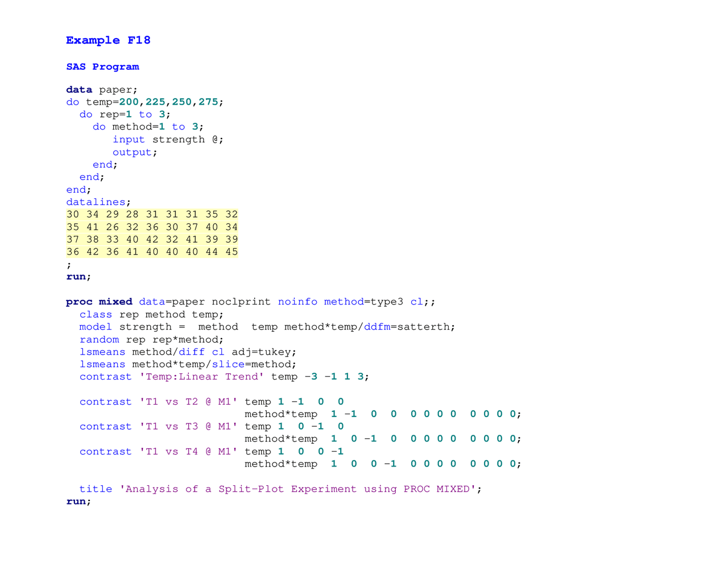This screenshot has height=562, width=728.
Task: Click the 'output;' statement
Action: coord(135,152)
